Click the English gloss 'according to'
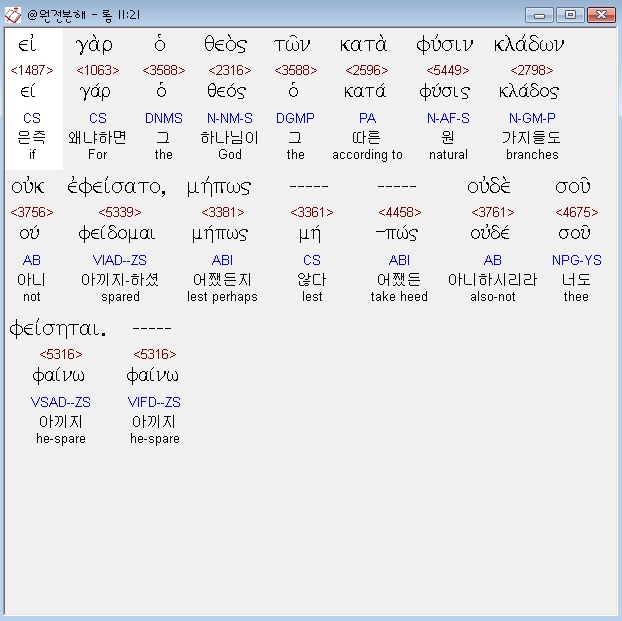 [x=367, y=154]
